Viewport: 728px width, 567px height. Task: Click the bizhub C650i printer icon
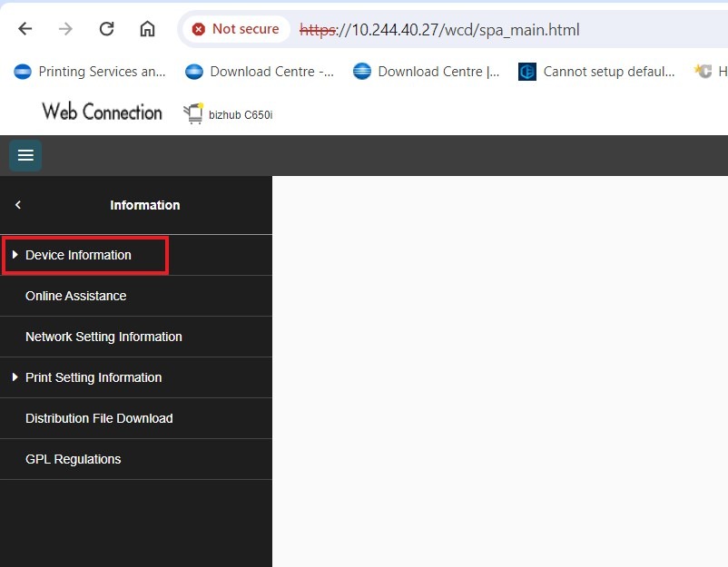click(x=193, y=114)
